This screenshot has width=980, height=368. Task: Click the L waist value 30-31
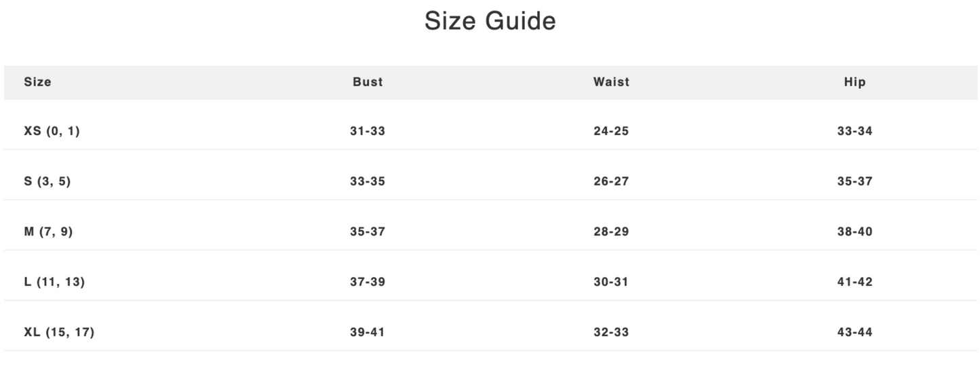611,282
